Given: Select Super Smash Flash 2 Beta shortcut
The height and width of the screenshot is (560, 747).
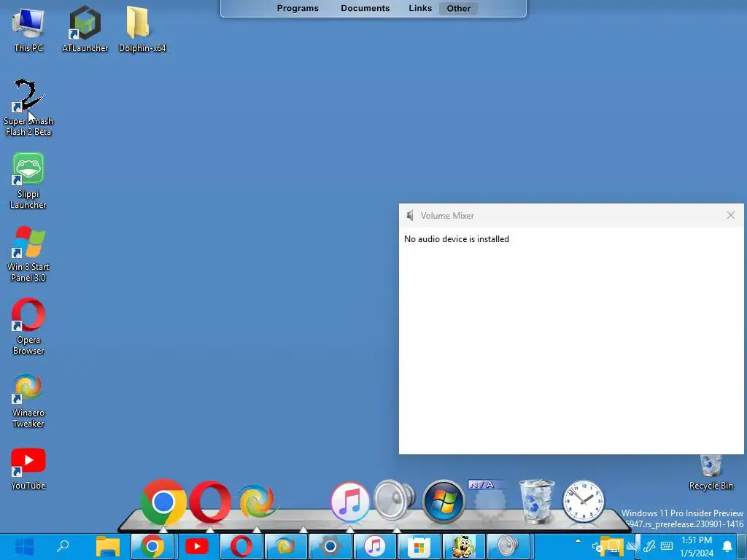Looking at the screenshot, I should (28, 108).
